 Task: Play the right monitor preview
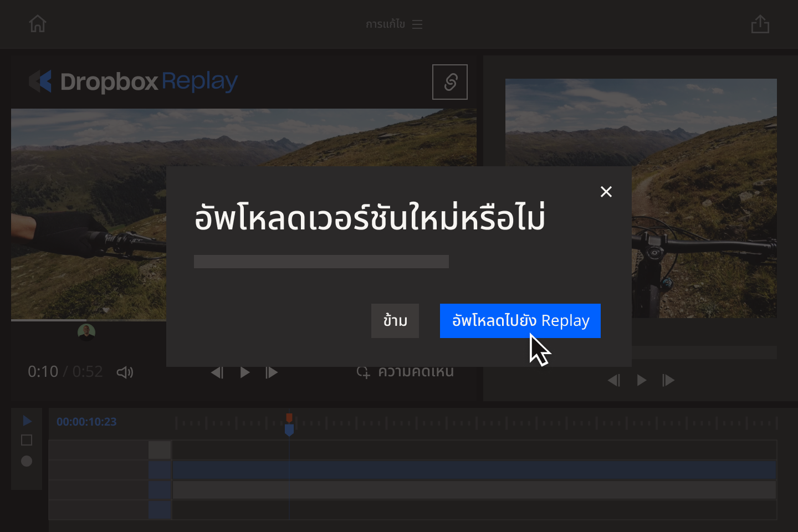tap(641, 380)
